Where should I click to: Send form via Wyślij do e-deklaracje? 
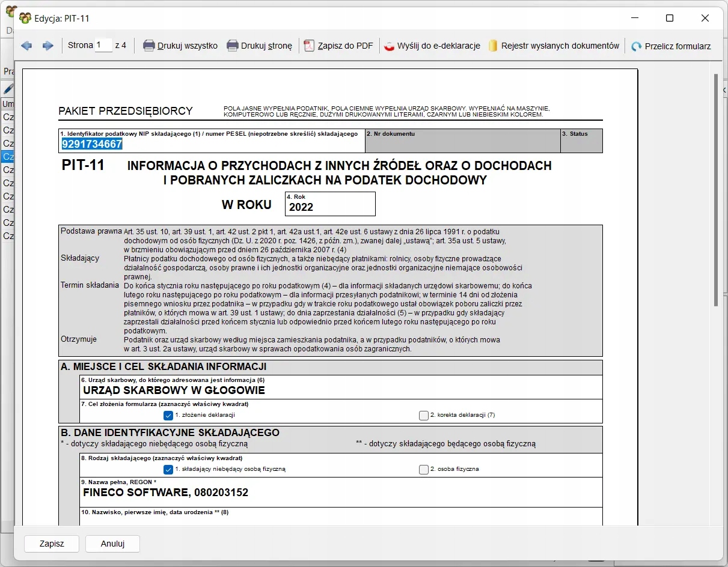(x=432, y=46)
